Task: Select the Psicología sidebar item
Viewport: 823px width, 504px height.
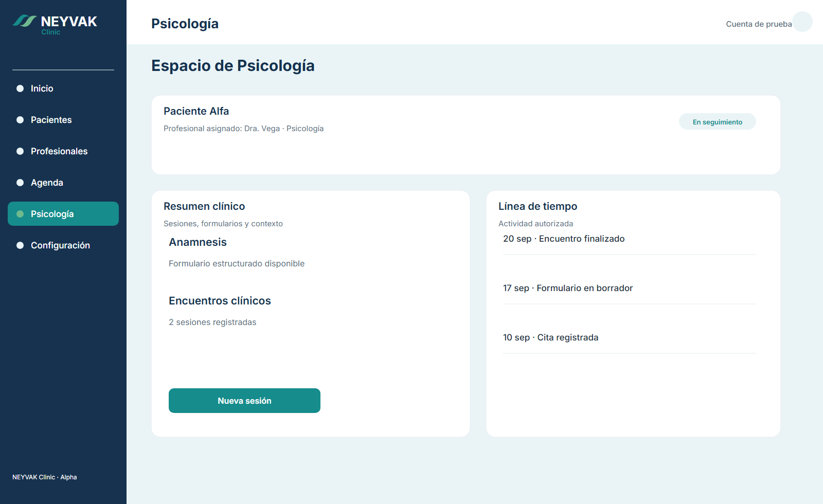Action: click(x=63, y=214)
